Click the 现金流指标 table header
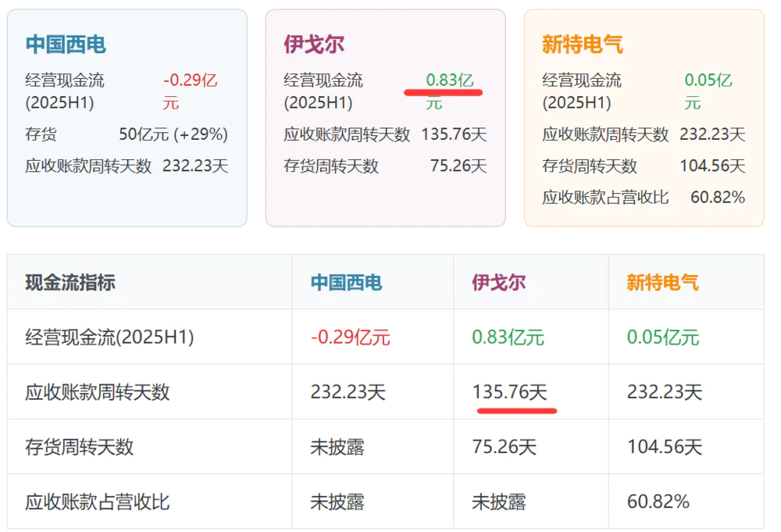The height and width of the screenshot is (532, 781). tap(70, 282)
